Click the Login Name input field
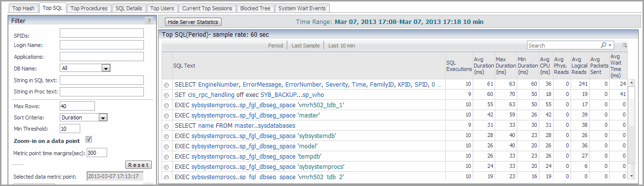The height and width of the screenshot is (186, 644). pos(102,45)
